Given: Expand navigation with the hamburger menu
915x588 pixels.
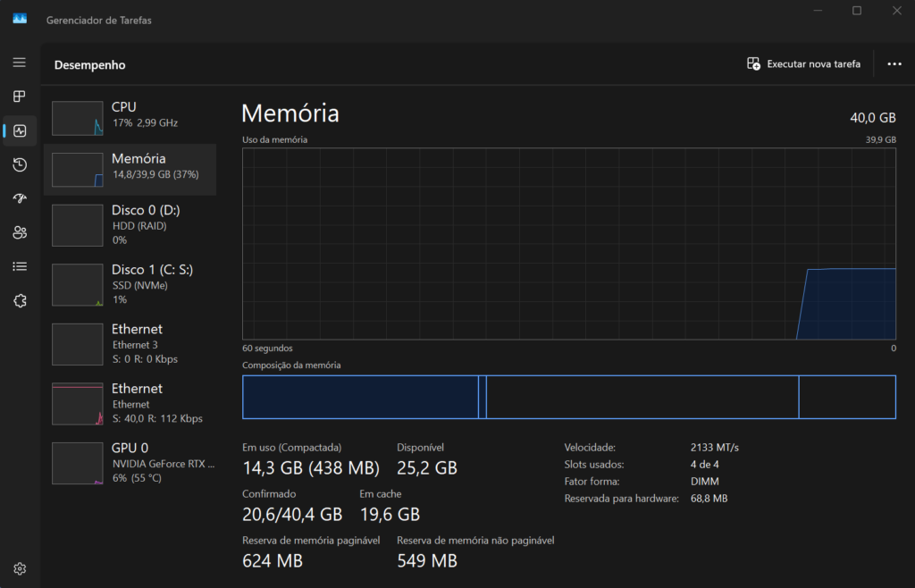Looking at the screenshot, I should [x=19, y=63].
